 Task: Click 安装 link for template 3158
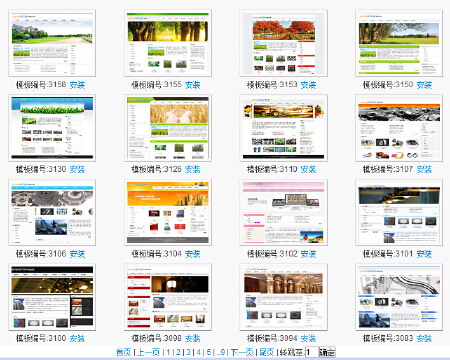point(77,85)
